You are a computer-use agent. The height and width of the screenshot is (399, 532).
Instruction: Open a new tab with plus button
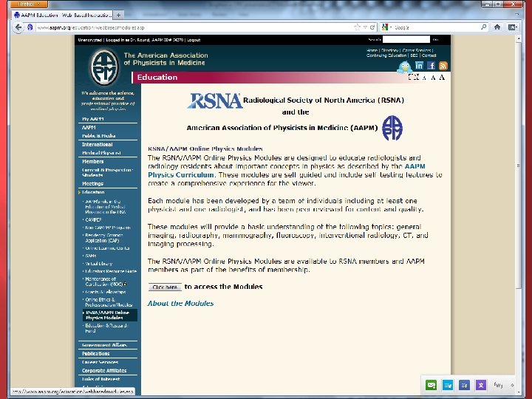pyautogui.click(x=118, y=15)
